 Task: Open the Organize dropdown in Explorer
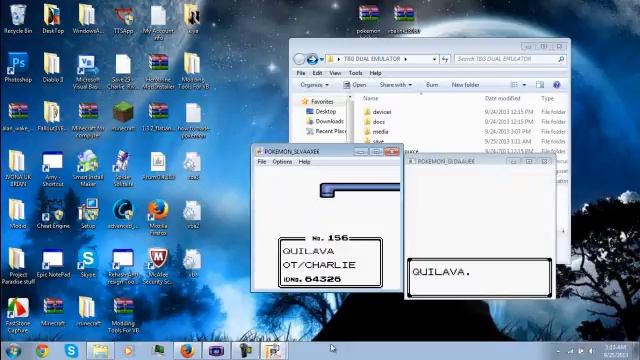[314, 85]
